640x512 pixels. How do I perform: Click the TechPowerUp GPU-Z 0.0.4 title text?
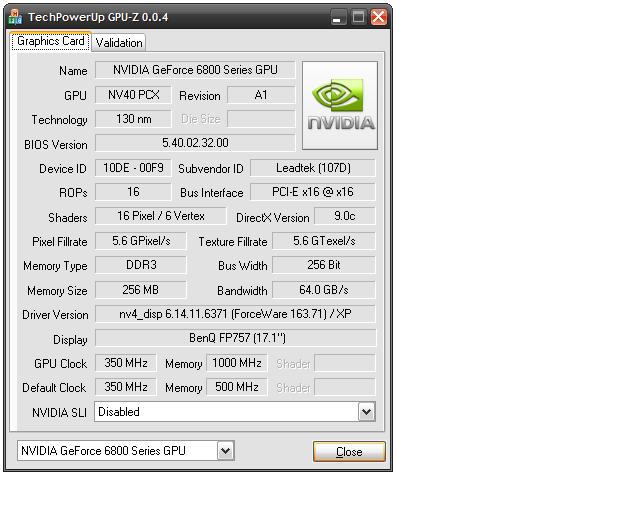click(x=98, y=17)
